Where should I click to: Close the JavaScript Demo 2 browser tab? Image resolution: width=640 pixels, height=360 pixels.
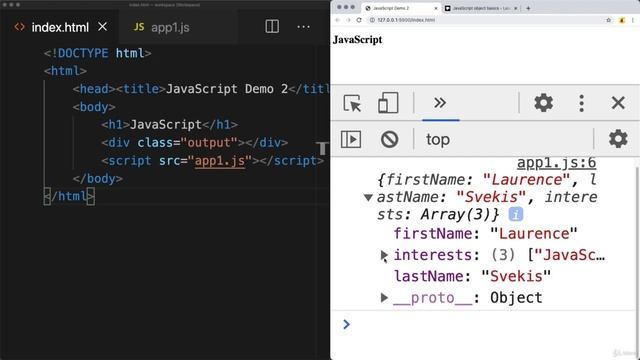click(436, 8)
